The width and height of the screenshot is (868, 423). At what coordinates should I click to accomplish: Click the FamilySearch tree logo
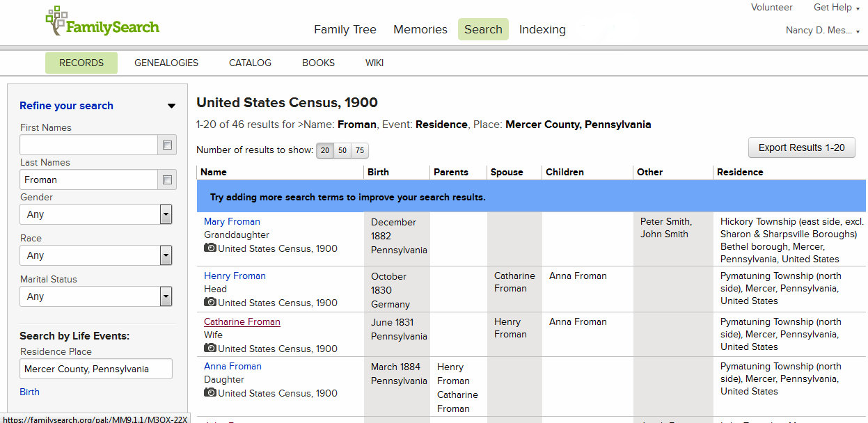[x=56, y=22]
